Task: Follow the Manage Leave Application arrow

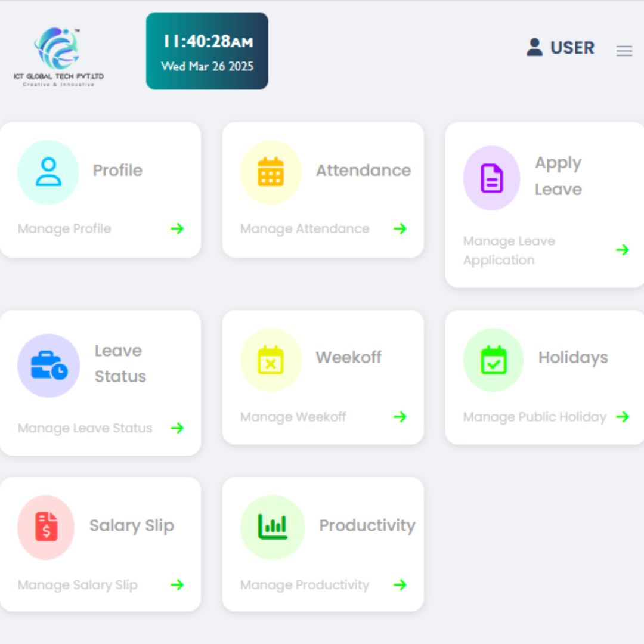Action: pyautogui.click(x=623, y=250)
